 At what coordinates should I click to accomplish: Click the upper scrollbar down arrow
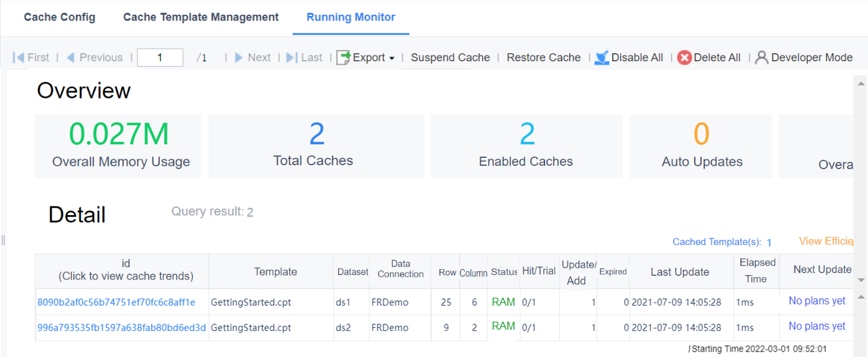861,280
